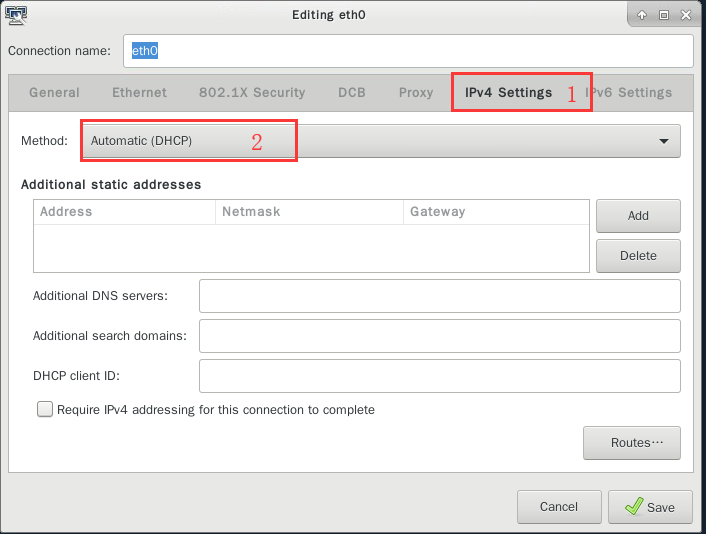This screenshot has height=534, width=706.
Task: Open the Ethernet tab
Action: coord(139,93)
